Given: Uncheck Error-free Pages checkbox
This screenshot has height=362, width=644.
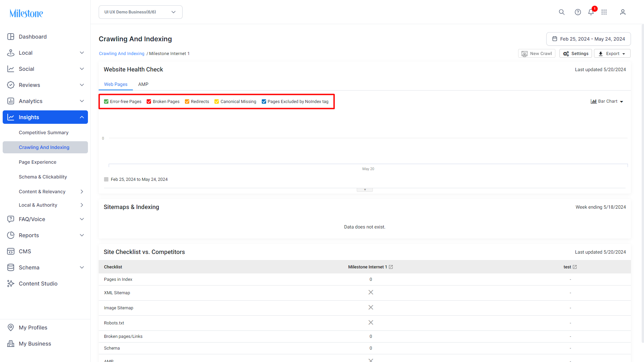Looking at the screenshot, I should [106, 102].
